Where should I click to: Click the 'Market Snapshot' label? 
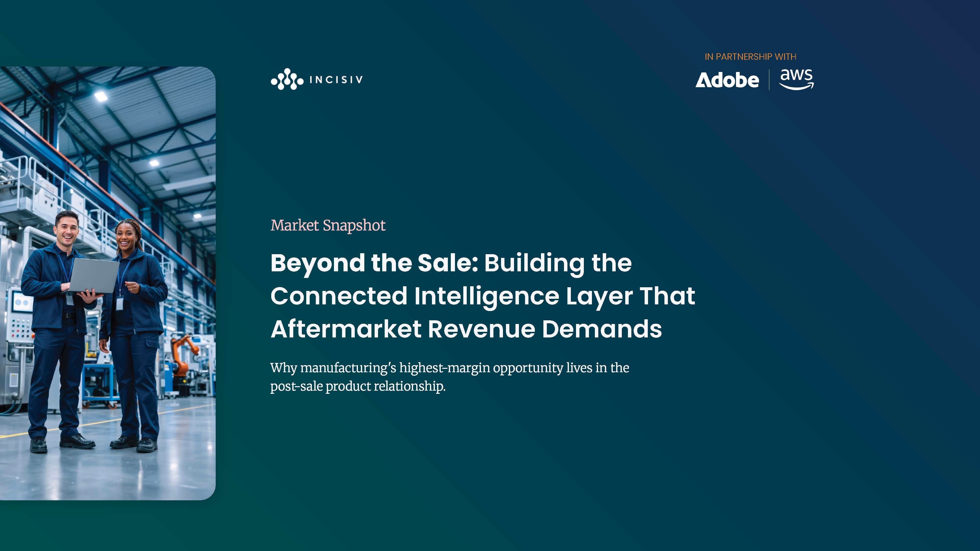pyautogui.click(x=328, y=225)
